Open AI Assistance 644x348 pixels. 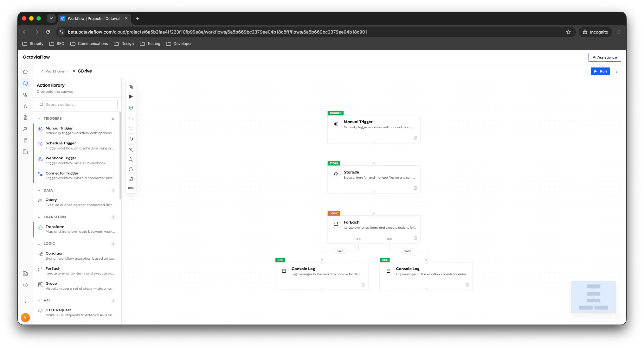pyautogui.click(x=605, y=57)
